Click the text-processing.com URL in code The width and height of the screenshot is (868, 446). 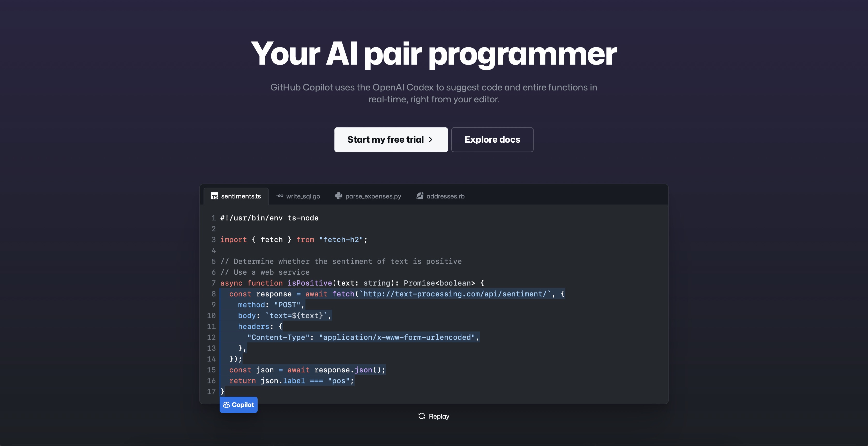[x=455, y=294]
